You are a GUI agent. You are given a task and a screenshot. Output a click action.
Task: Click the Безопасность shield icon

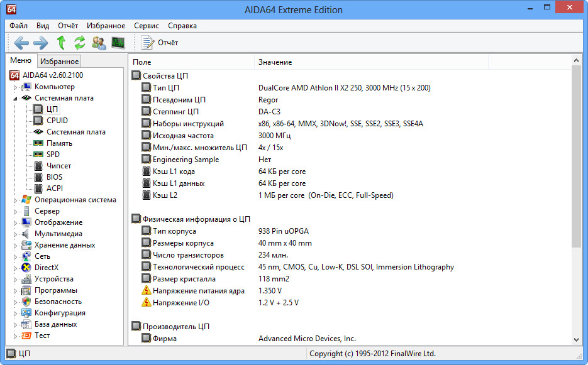click(x=26, y=302)
